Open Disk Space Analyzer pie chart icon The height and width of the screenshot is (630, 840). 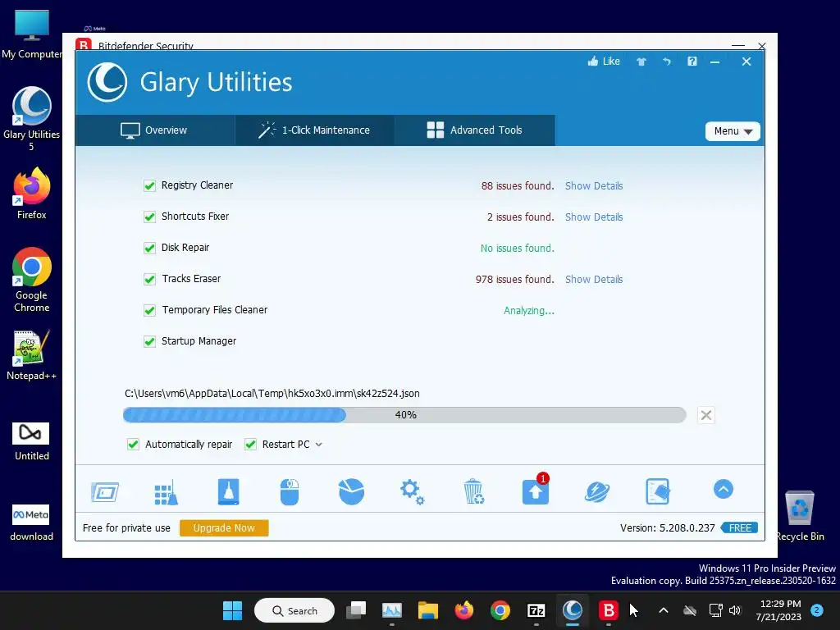point(351,492)
